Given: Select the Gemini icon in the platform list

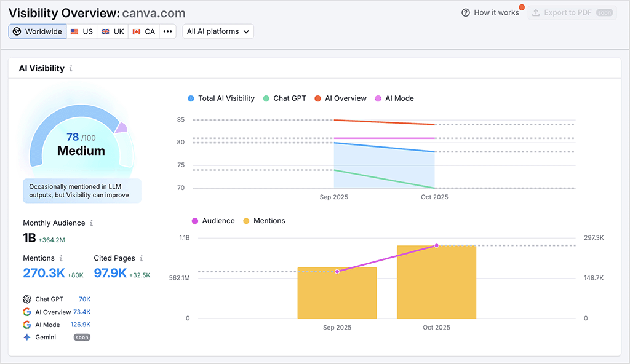Looking at the screenshot, I should pos(26,337).
